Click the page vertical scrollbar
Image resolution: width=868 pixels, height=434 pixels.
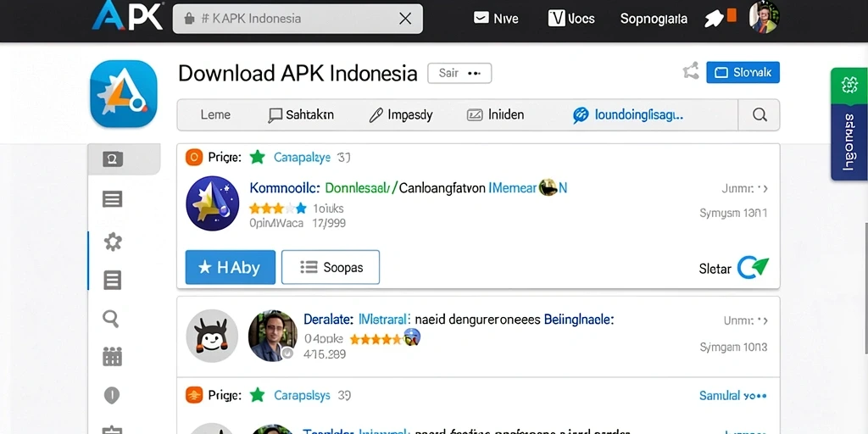(865, 288)
